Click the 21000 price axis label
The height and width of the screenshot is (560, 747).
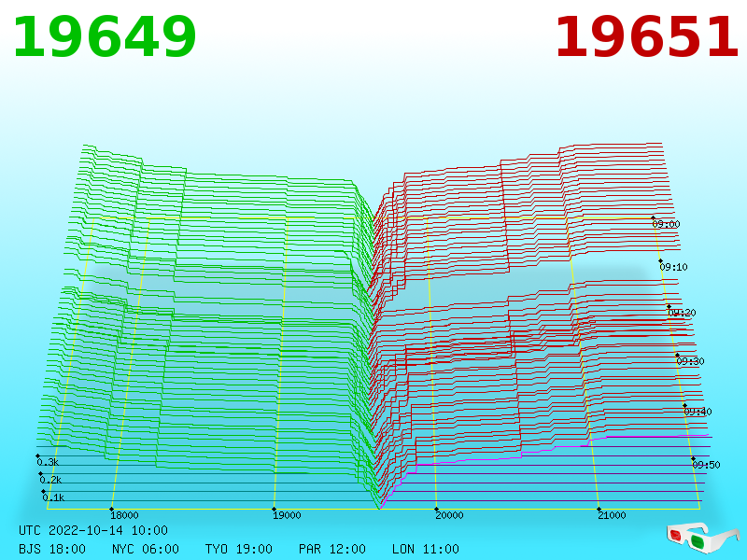(x=612, y=515)
